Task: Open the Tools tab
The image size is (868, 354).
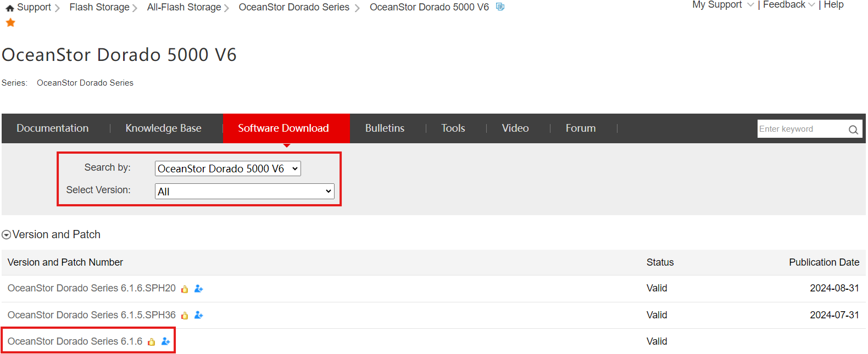Action: point(453,128)
